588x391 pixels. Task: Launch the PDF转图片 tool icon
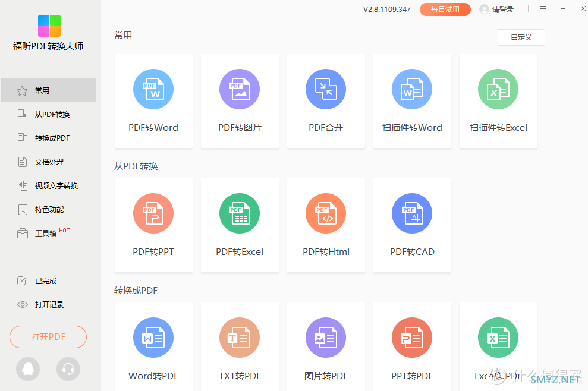[x=240, y=89]
